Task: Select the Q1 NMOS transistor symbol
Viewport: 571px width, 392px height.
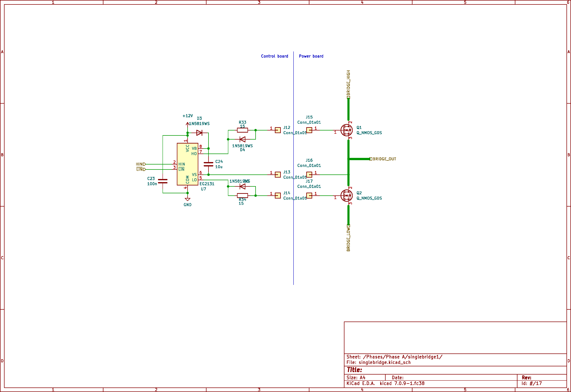Action: tap(346, 130)
